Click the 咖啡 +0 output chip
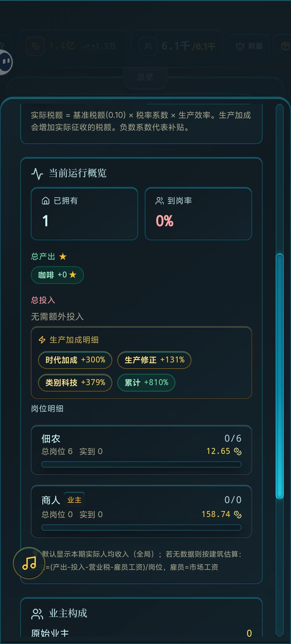 tap(57, 275)
